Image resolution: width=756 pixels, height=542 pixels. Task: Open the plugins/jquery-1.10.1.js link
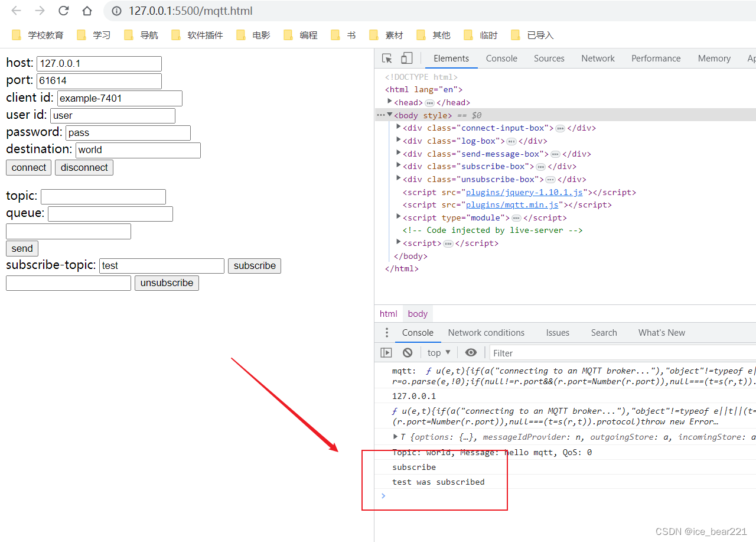pyautogui.click(x=524, y=192)
